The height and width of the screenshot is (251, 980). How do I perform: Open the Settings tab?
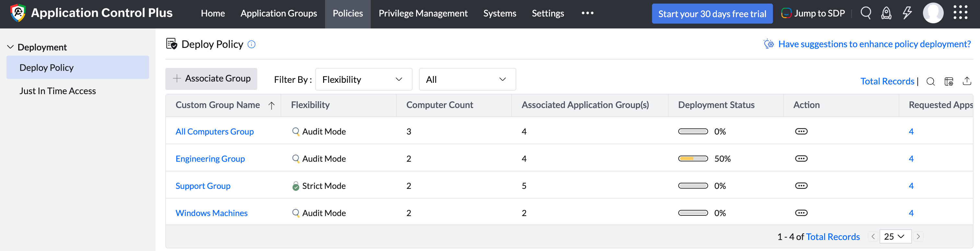click(x=548, y=13)
